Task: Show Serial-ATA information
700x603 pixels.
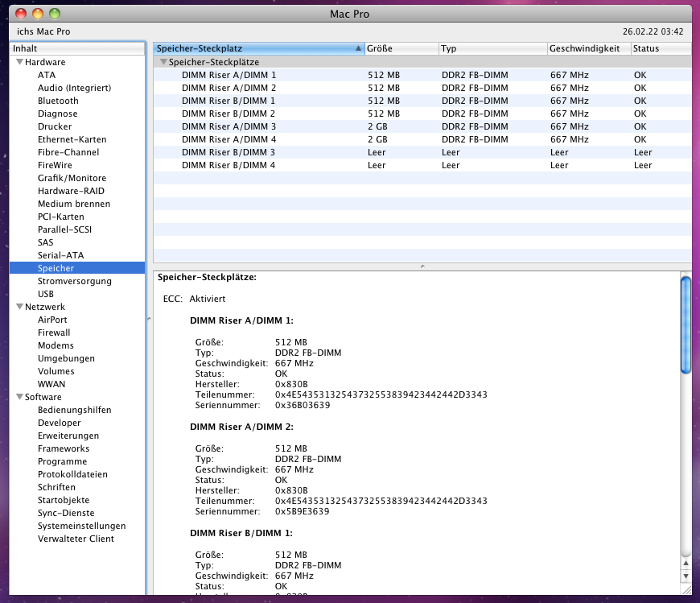Action: click(60, 255)
